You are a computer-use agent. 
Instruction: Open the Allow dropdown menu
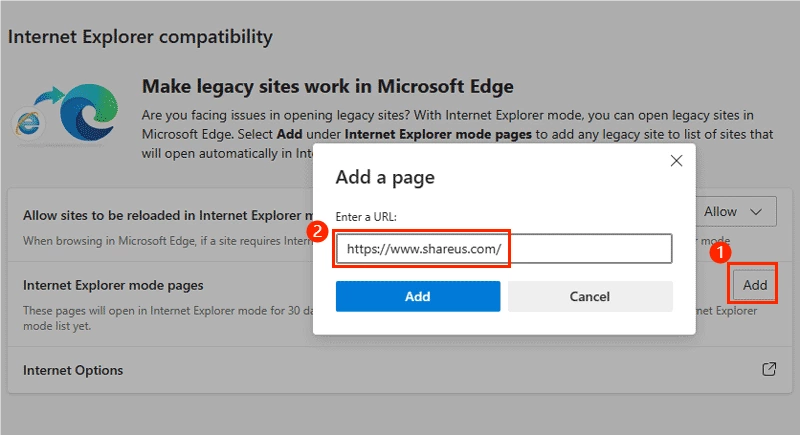[735, 212]
